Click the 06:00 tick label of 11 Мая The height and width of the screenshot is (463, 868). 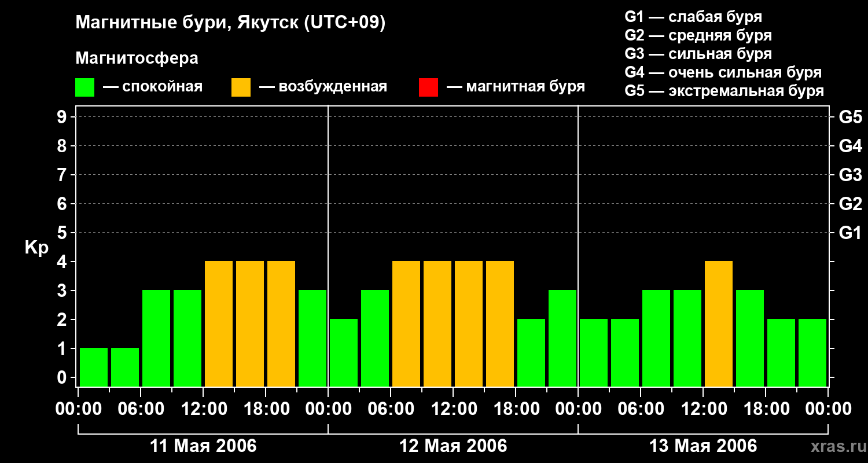[141, 409]
